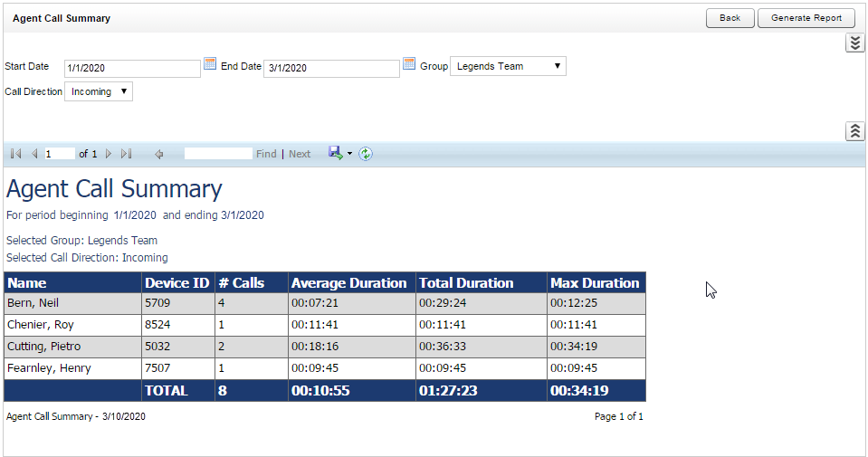The image size is (868, 457).
Task: Click back to parent report arrow
Action: coord(159,154)
